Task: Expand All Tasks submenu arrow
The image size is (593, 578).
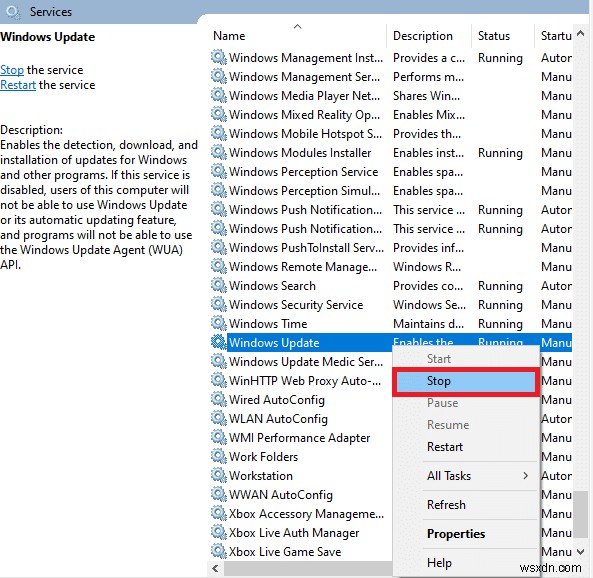Action: point(525,476)
